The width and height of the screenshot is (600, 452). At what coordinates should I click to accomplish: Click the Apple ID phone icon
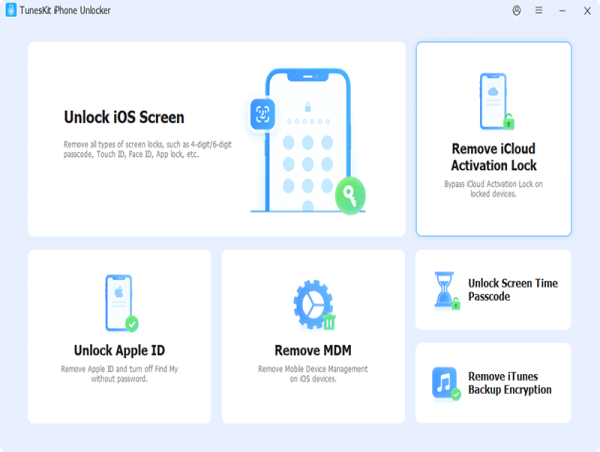coord(122,303)
